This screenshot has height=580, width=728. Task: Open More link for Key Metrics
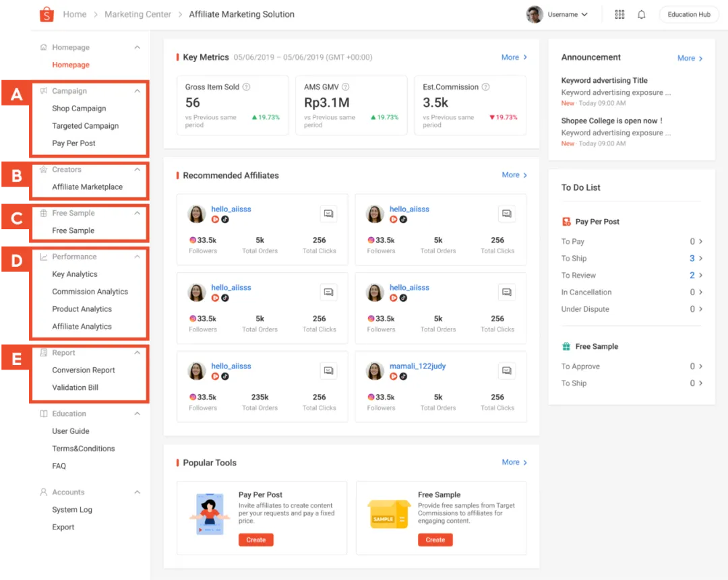point(514,57)
